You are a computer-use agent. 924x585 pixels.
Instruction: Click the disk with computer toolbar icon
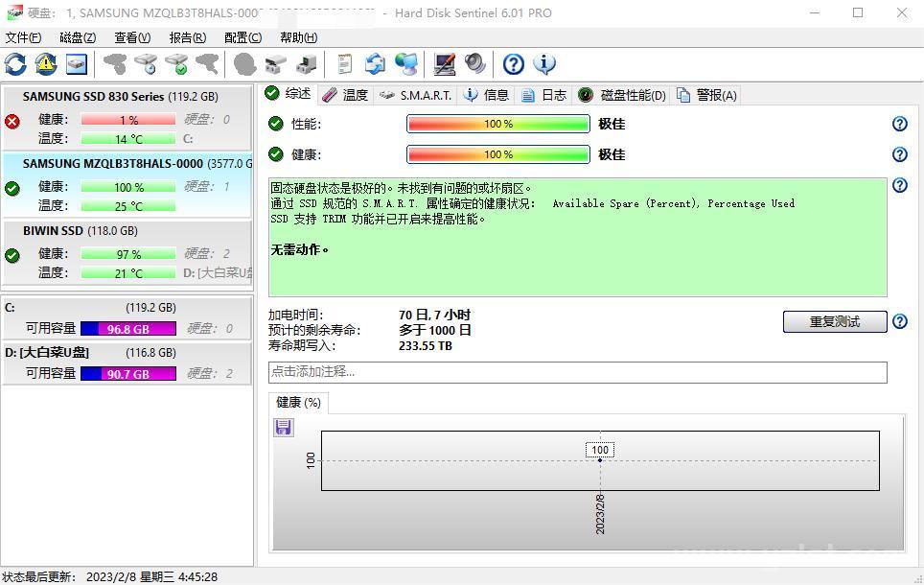tap(306, 63)
